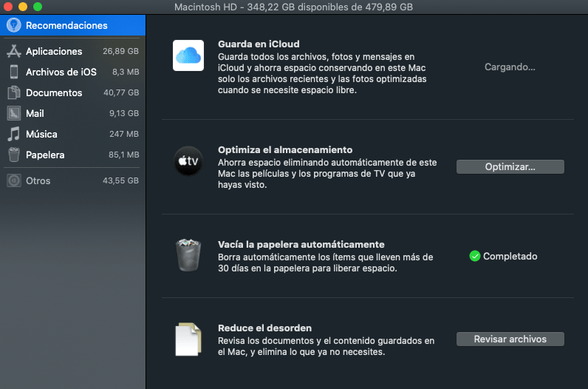Click the Documentos pages icon
The width and height of the screenshot is (588, 389).
[x=14, y=92]
